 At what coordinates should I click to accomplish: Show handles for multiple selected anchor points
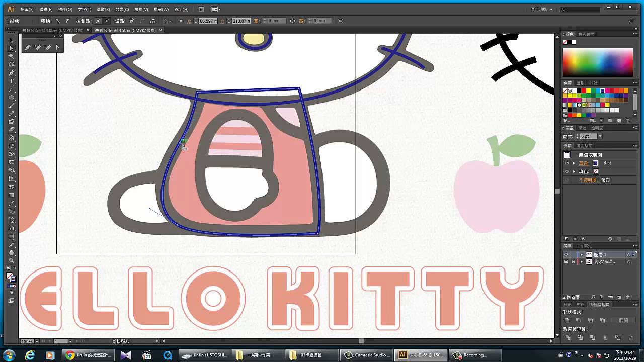(x=98, y=21)
